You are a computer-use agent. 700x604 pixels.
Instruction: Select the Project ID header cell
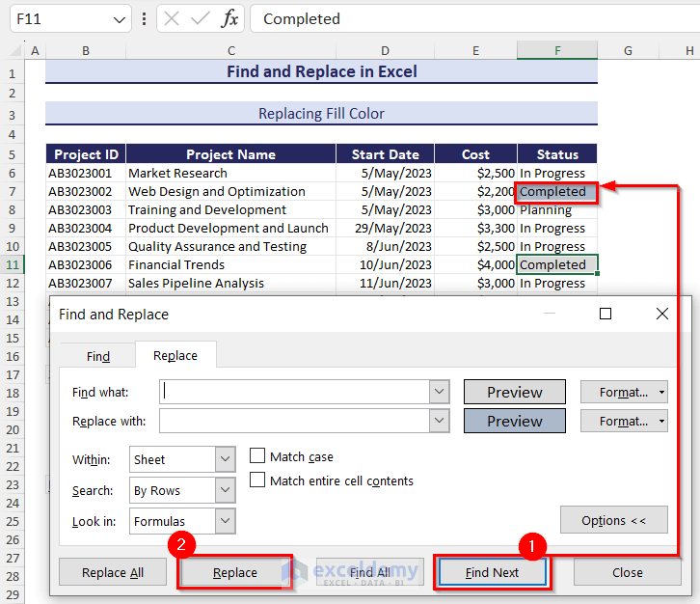(x=86, y=154)
